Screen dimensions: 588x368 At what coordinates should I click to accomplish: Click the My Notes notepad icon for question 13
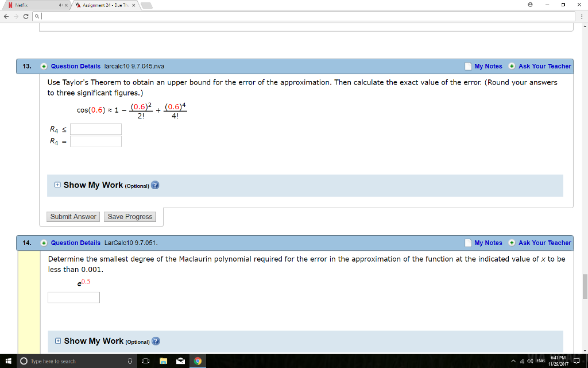467,66
